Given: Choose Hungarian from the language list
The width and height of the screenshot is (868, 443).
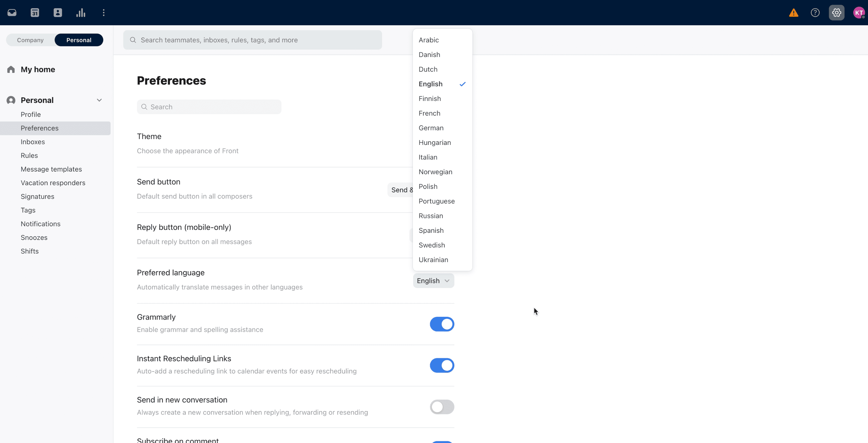Looking at the screenshot, I should 442,142.
